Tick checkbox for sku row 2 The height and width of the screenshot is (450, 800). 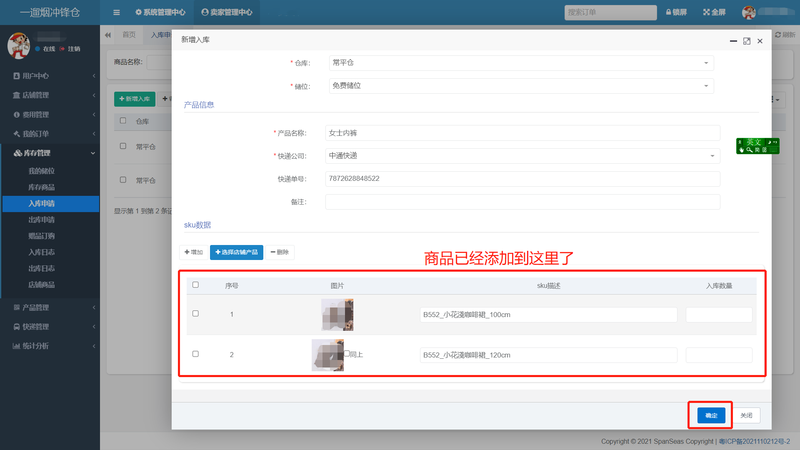point(195,354)
